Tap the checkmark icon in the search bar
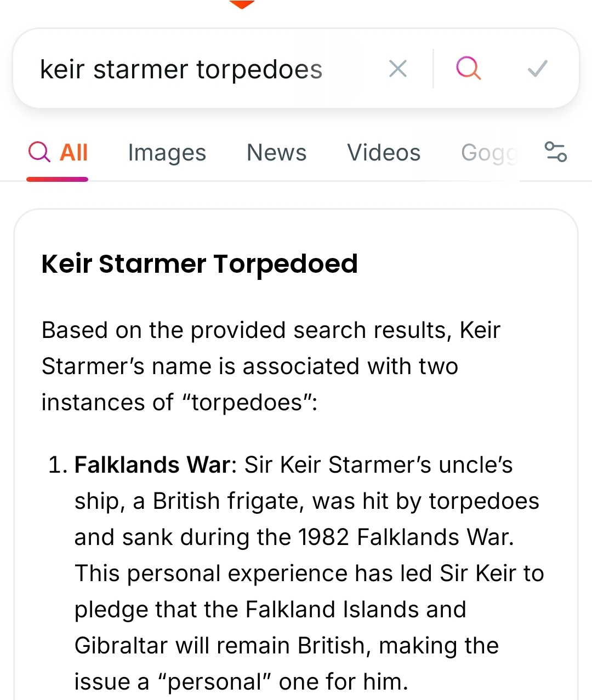Screen dimensions: 592x700 pyautogui.click(x=537, y=69)
